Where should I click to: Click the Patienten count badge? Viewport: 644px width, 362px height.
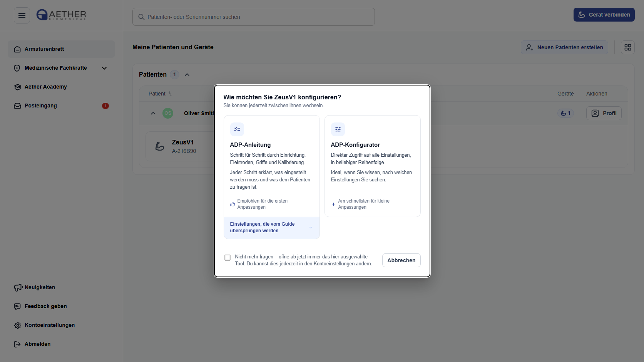click(x=174, y=75)
